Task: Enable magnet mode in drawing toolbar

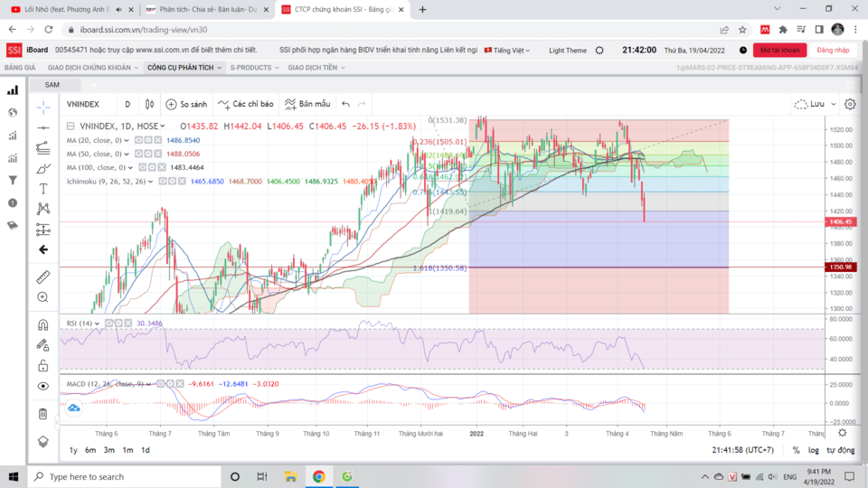Action: pyautogui.click(x=42, y=324)
